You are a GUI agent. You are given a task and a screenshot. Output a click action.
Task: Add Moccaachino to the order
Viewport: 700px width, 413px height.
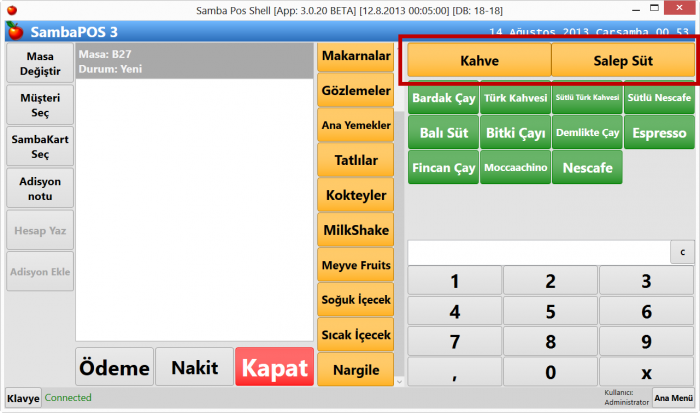[x=515, y=167]
